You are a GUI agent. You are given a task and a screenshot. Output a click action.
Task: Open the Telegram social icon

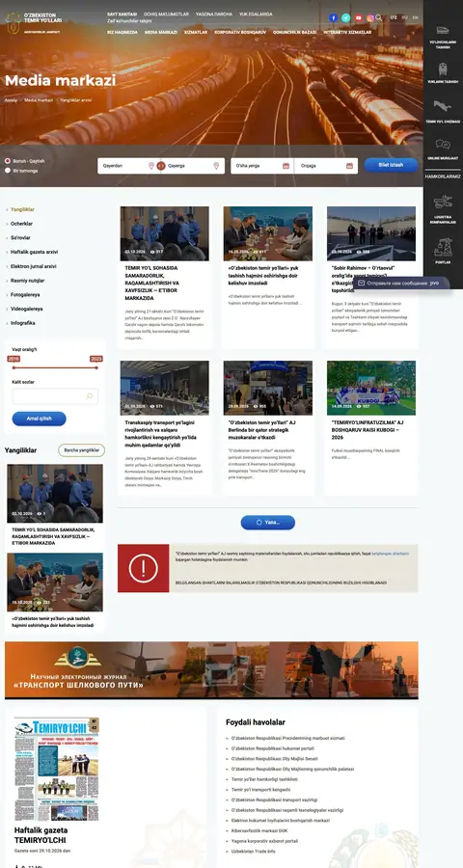[345, 17]
